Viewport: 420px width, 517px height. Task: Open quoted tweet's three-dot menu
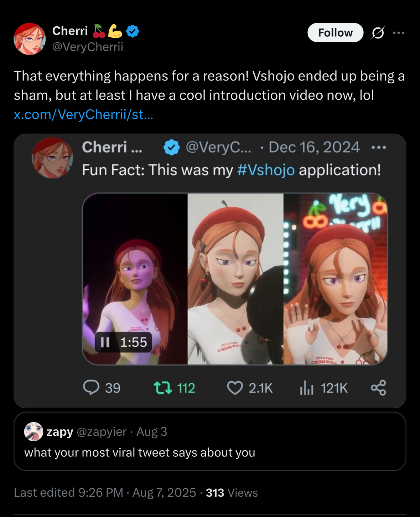[379, 147]
